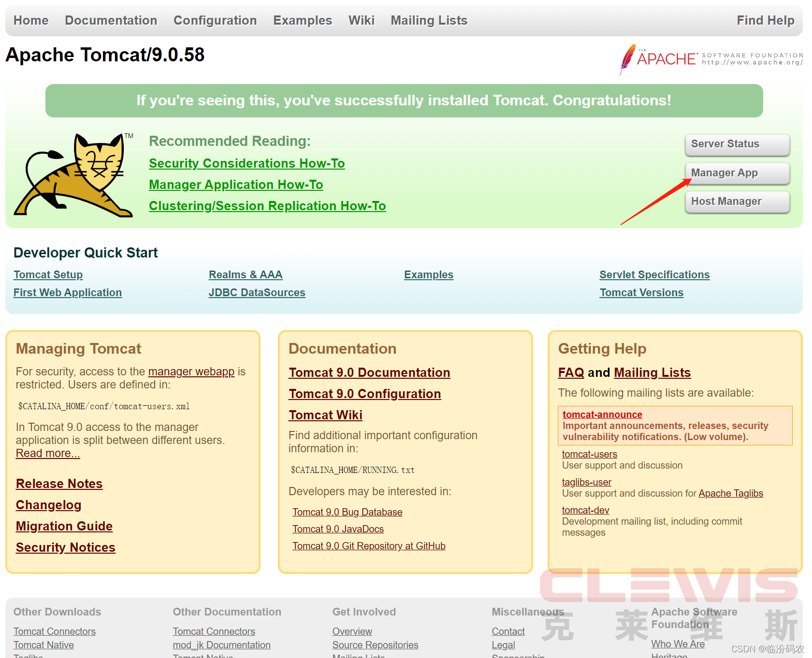Open Wiki in the top navigation
The image size is (812, 658).
pos(362,20)
